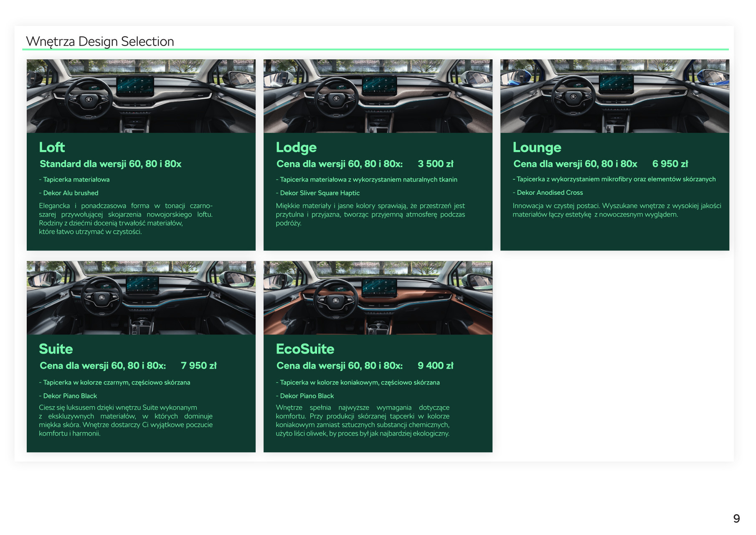Click 'Cena dla wersji 60, 80 i 80x:' in Suite
This screenshot has height=535, width=756.
[103, 366]
